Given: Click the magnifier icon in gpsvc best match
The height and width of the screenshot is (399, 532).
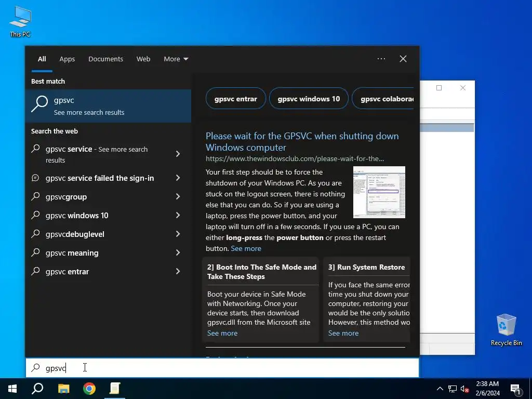Looking at the screenshot, I should pos(39,104).
